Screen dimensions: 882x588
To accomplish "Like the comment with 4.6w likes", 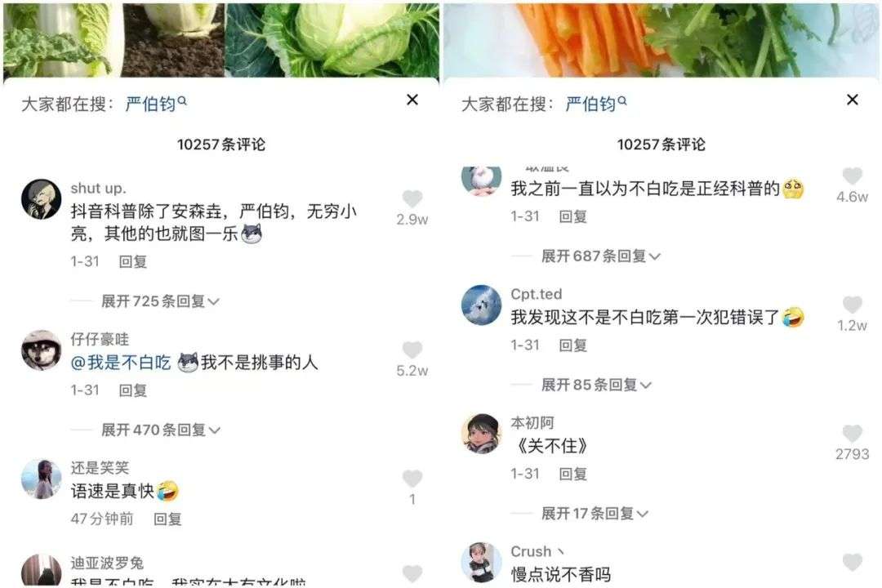I will pos(852,176).
